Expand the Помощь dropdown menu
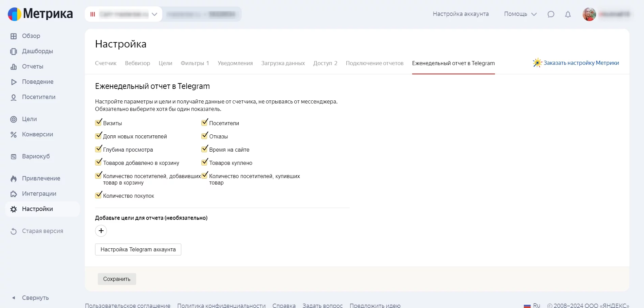 520,14
